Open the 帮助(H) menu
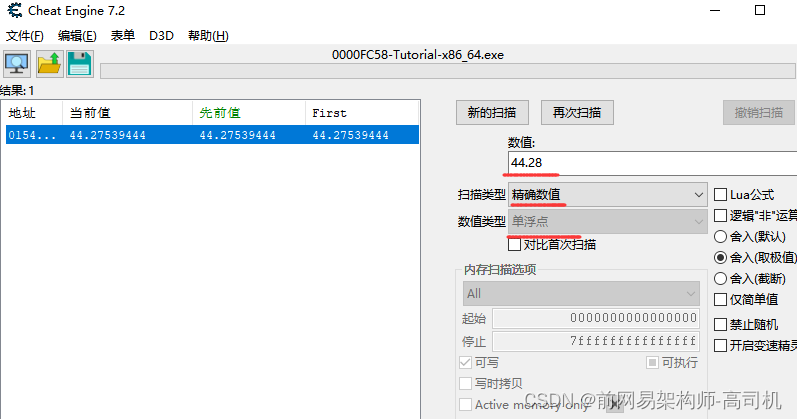The height and width of the screenshot is (419, 797). (x=208, y=36)
